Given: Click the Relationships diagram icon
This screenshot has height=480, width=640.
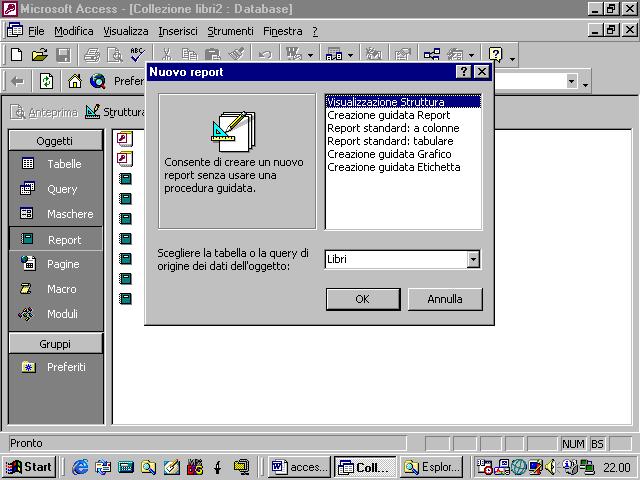Looking at the screenshot, I should click(432, 55).
